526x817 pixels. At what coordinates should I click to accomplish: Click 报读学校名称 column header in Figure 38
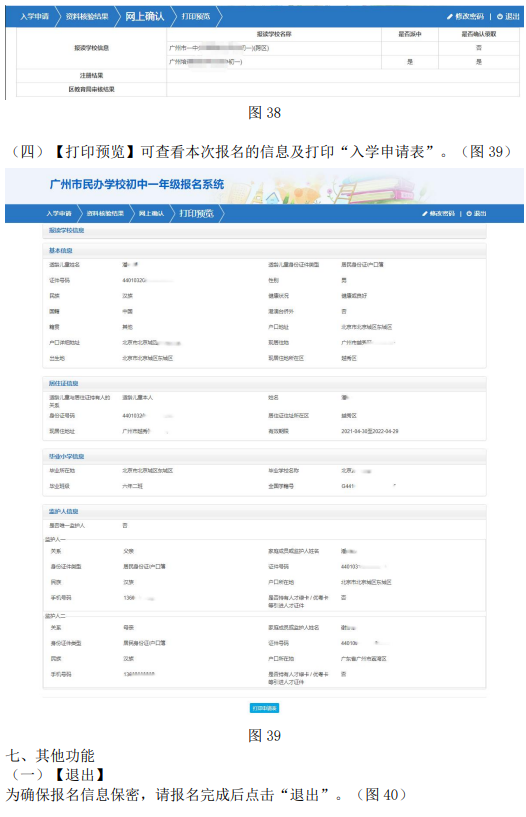[x=274, y=34]
